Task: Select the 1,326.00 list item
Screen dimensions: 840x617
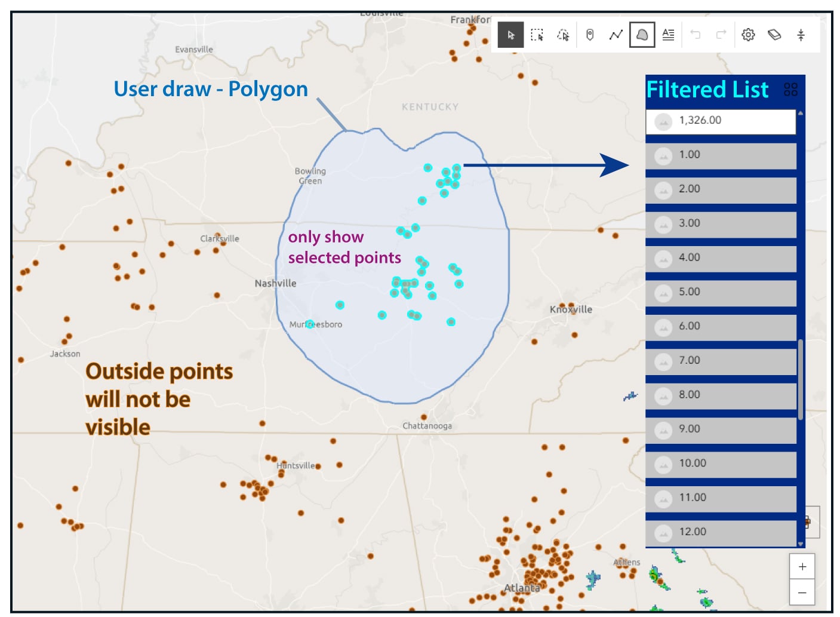Action: tap(721, 121)
